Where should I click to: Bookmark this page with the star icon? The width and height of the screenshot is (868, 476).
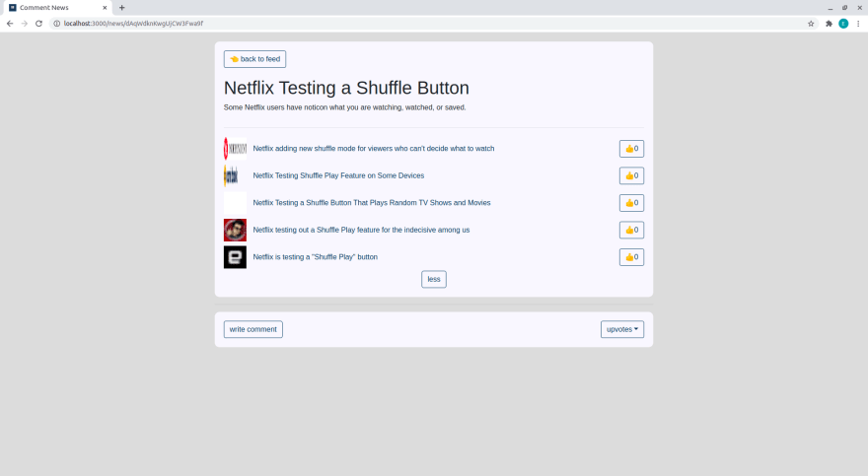click(x=811, y=24)
